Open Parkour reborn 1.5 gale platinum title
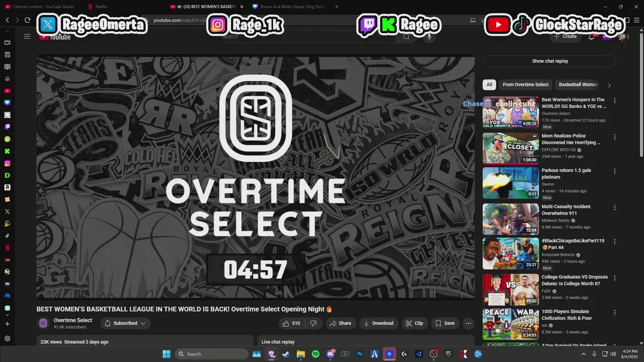This screenshot has height=362, width=644. point(567,173)
